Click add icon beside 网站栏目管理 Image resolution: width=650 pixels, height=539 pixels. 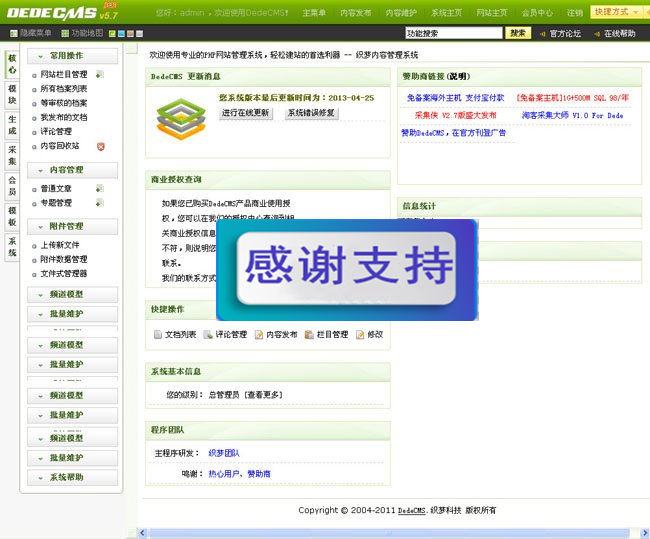coord(100,75)
